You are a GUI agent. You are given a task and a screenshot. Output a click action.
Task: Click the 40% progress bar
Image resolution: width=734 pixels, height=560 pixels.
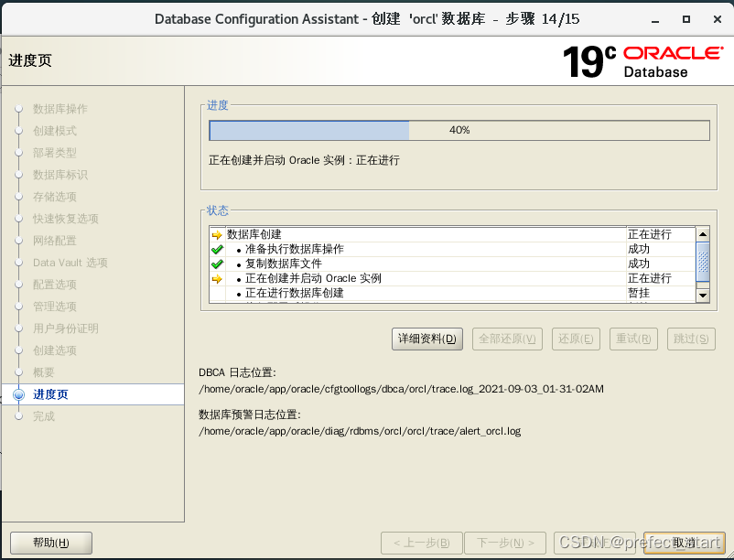pyautogui.click(x=459, y=130)
